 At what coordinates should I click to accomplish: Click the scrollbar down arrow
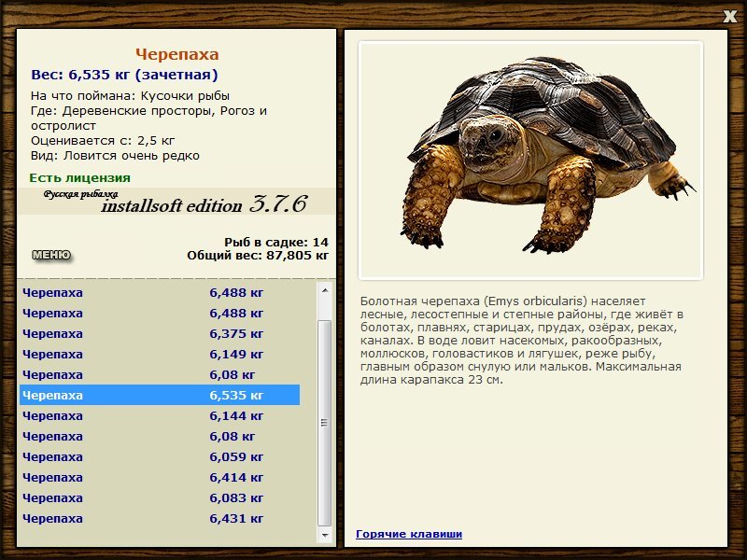325,535
